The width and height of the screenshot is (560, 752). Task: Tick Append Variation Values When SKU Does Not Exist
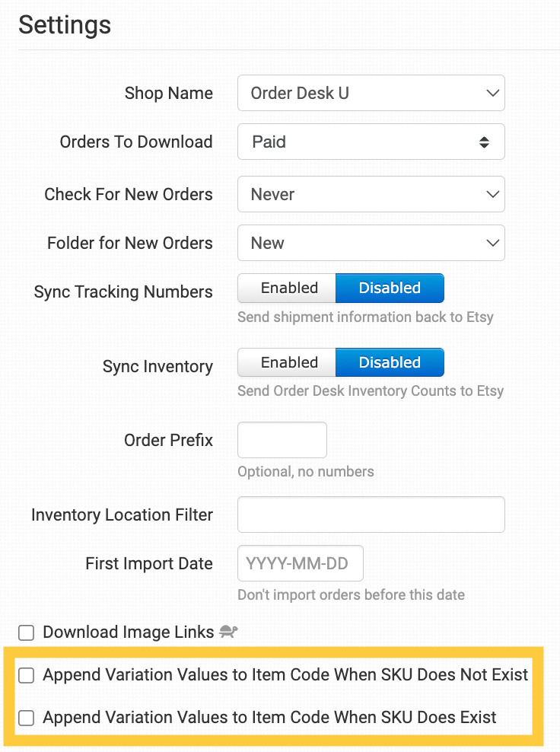[x=27, y=675]
